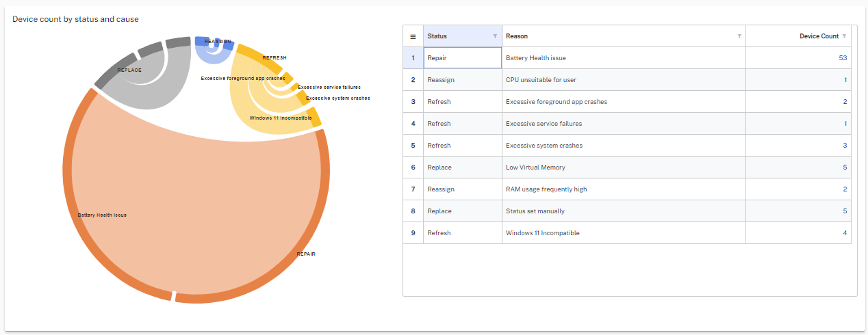Screen dimensions: 868x335
Task: Open the grid hamburger menu icon
Action: (x=413, y=36)
